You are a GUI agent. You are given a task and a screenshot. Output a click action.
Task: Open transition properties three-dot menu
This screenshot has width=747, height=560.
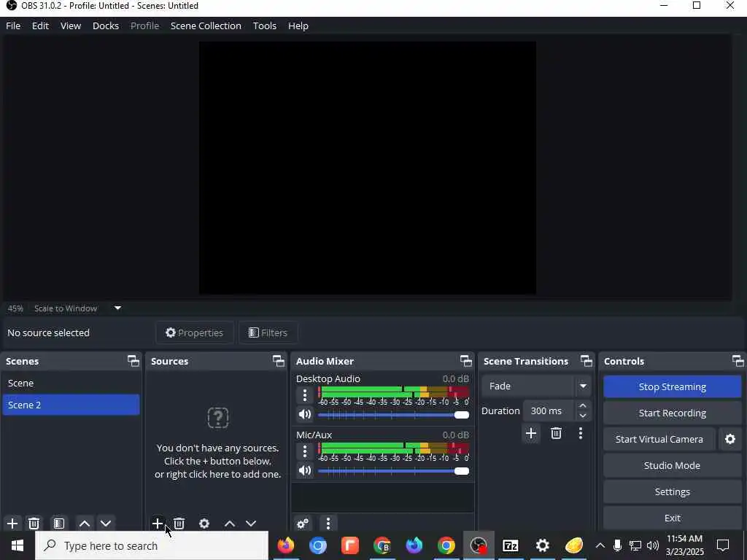(580, 433)
